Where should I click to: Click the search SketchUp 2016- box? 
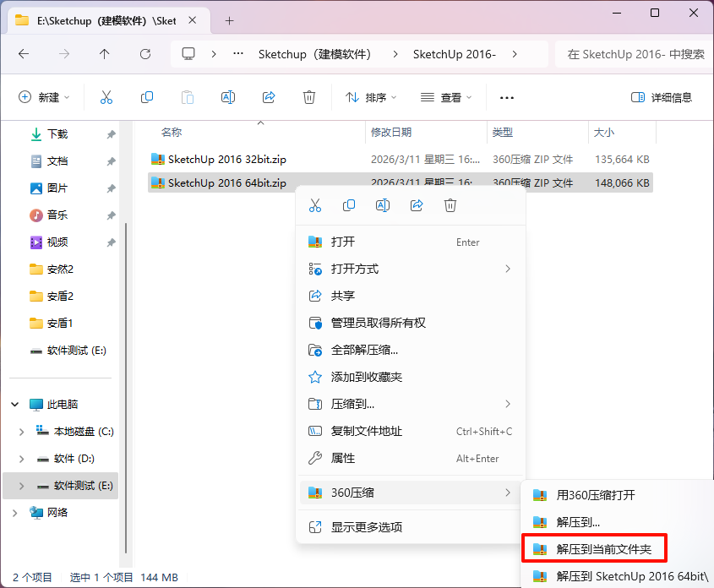point(635,54)
